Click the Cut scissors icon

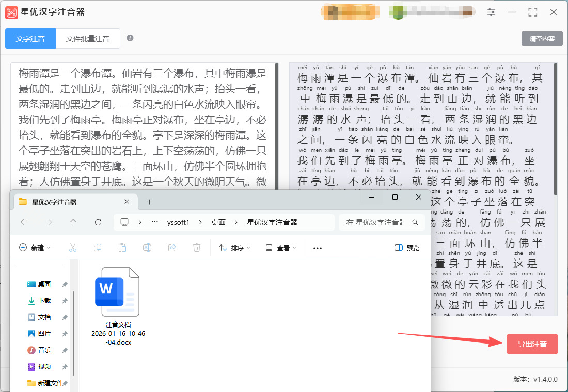[73, 248]
